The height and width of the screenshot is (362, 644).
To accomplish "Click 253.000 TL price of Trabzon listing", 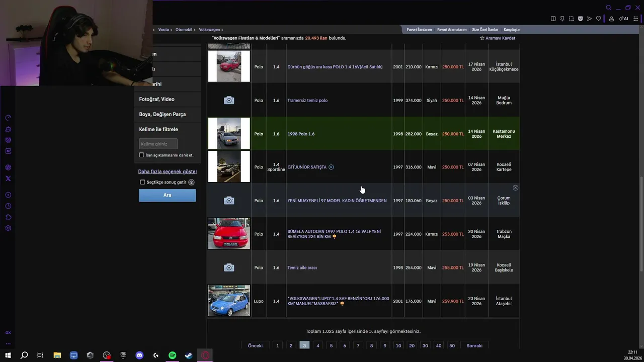I will point(453,234).
